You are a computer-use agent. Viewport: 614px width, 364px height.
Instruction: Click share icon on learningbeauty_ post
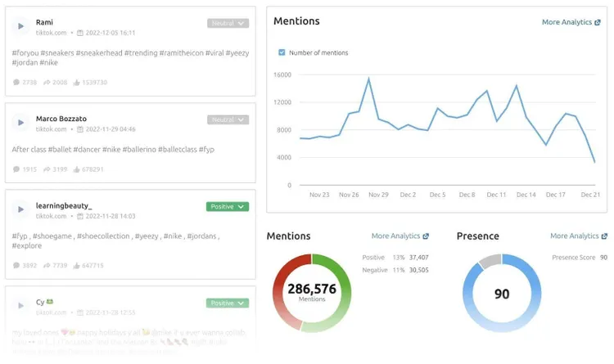pyautogui.click(x=47, y=265)
